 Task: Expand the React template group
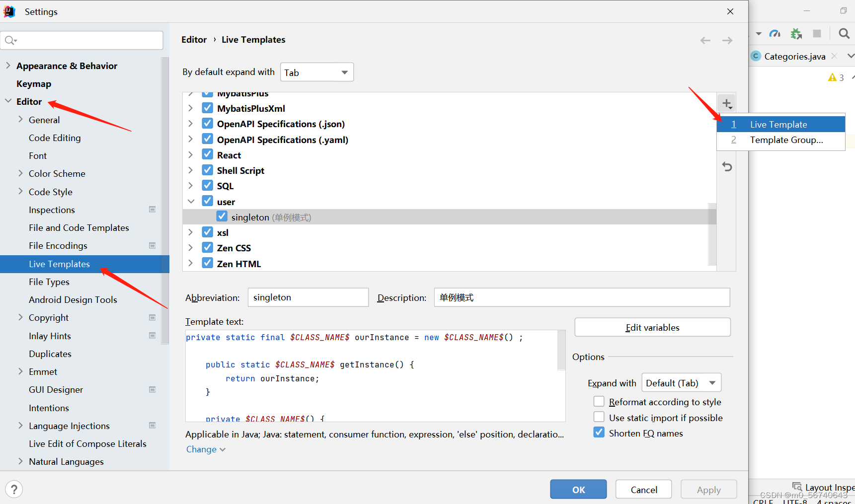[191, 155]
